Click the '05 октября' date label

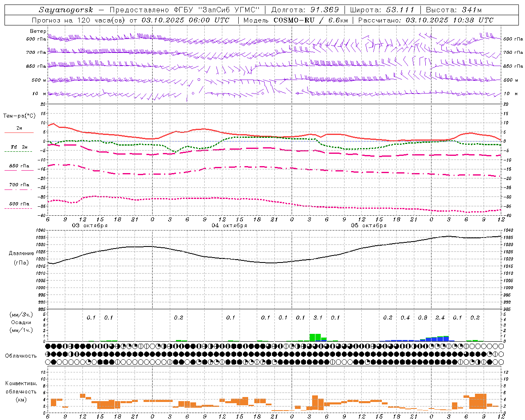coord(369,226)
